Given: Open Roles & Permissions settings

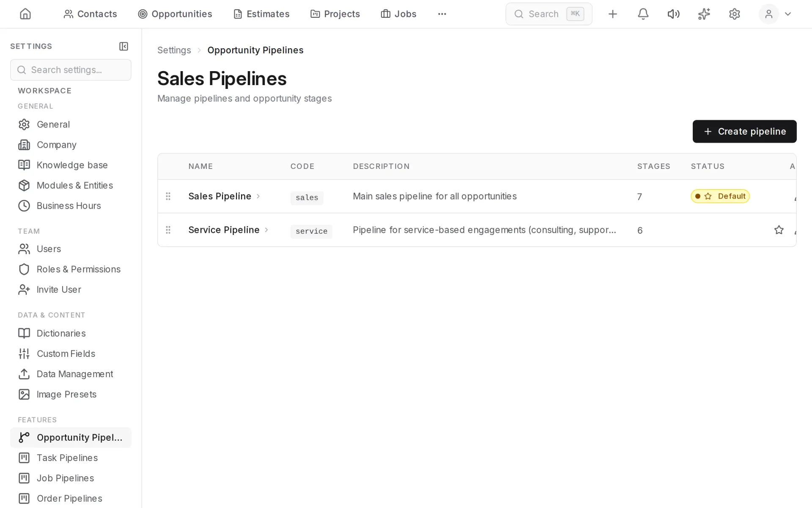Looking at the screenshot, I should (71, 269).
